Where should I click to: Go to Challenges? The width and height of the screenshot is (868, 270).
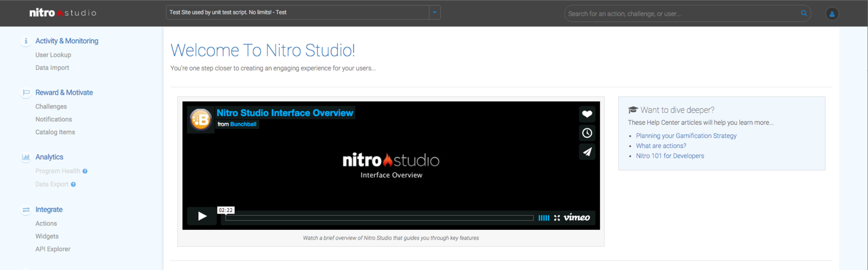pyautogui.click(x=51, y=107)
